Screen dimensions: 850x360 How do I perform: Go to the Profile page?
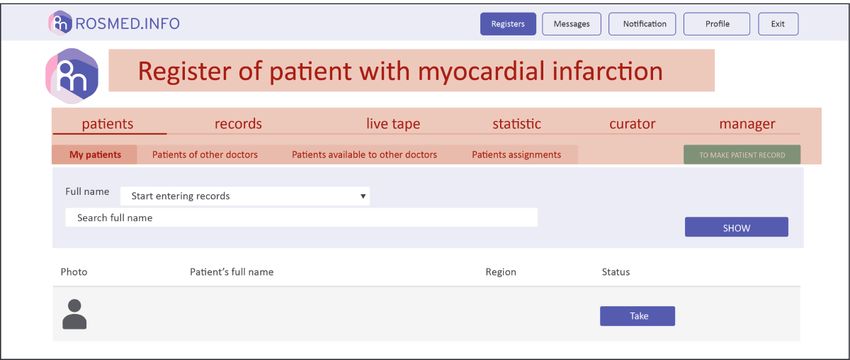point(717,24)
